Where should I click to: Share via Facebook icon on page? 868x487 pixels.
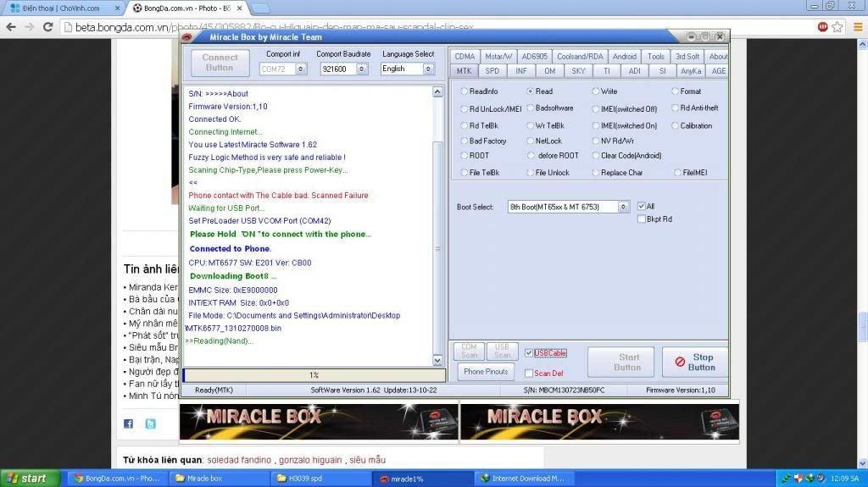(129, 423)
